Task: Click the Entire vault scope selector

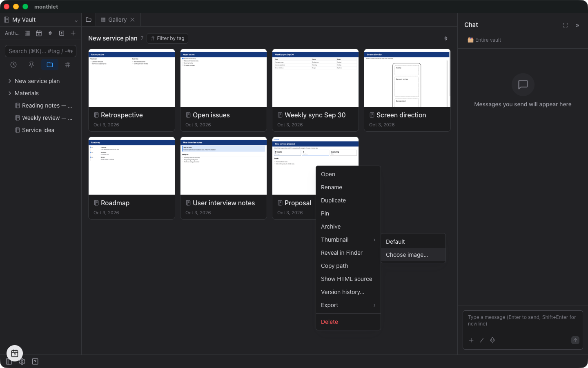Action: (x=484, y=40)
